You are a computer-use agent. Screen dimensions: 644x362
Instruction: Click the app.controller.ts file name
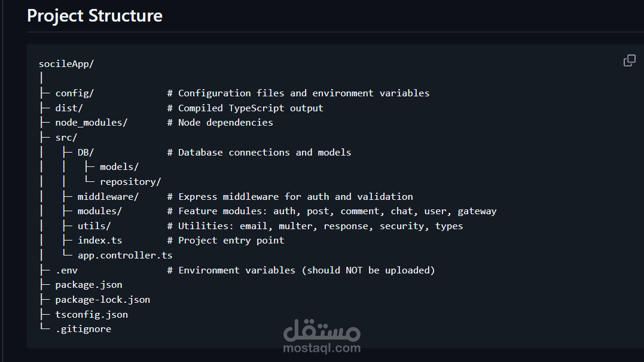coord(124,255)
